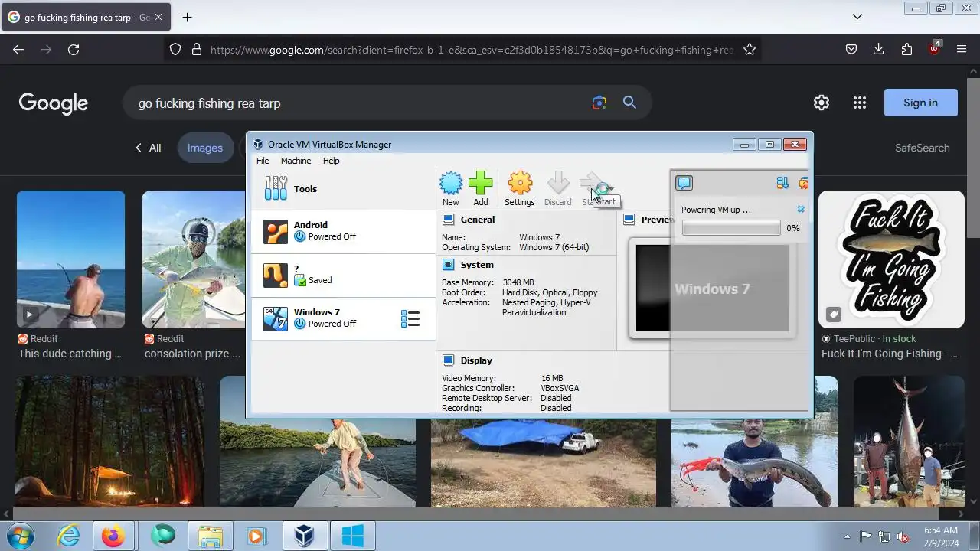The image size is (980, 551).
Task: Click the Windows 7 preview thumbnail
Action: (x=712, y=288)
